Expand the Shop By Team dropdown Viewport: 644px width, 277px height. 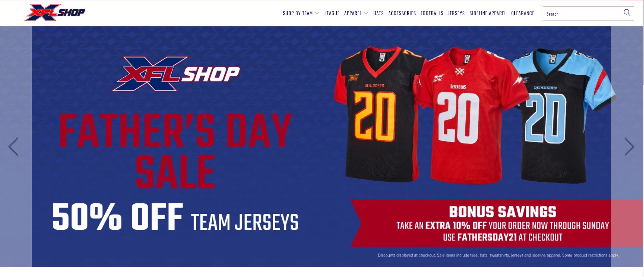tap(301, 13)
